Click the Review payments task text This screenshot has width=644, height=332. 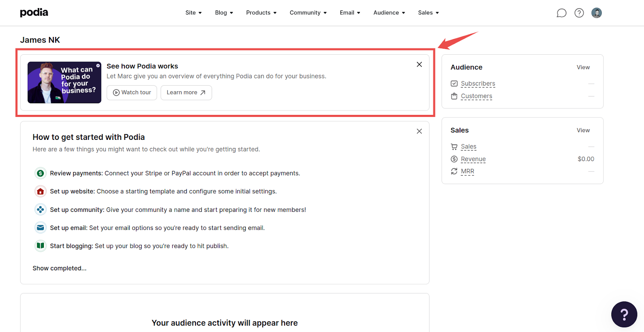pyautogui.click(x=175, y=173)
